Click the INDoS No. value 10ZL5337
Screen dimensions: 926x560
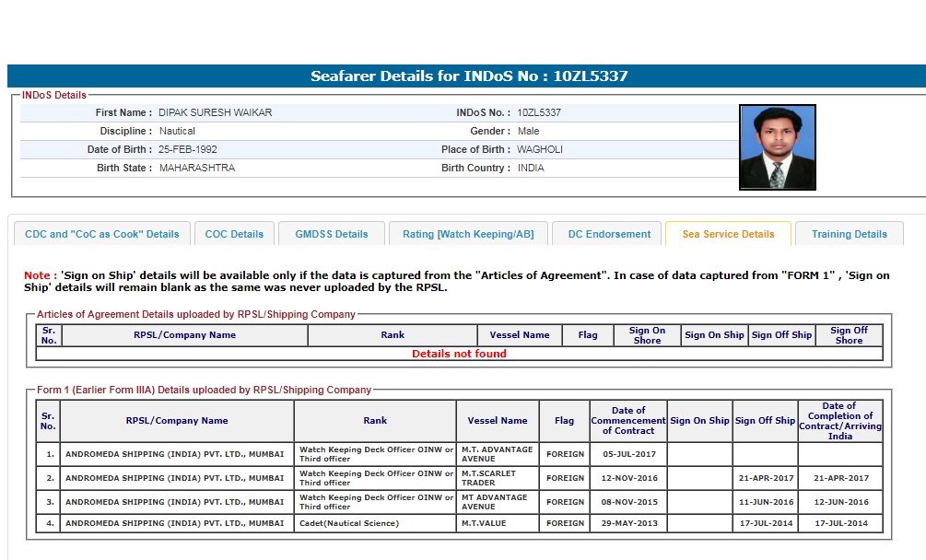click(x=539, y=112)
